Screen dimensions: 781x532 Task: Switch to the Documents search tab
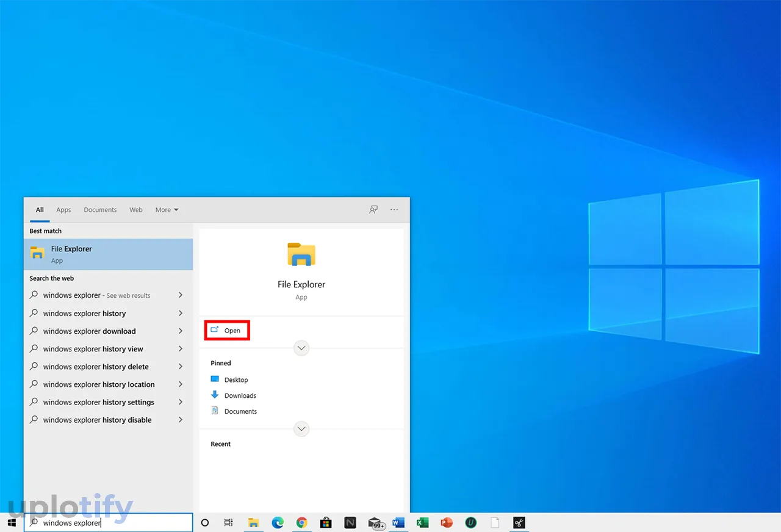tap(100, 210)
